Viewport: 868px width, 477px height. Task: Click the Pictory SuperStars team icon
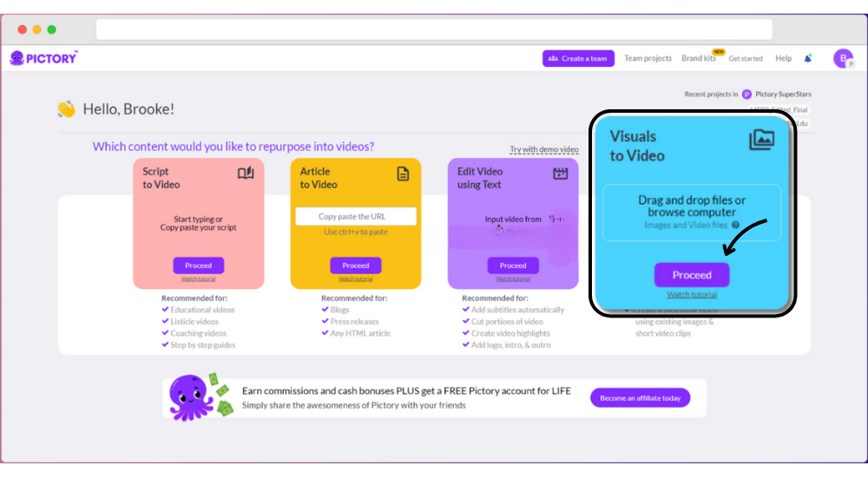(746, 94)
